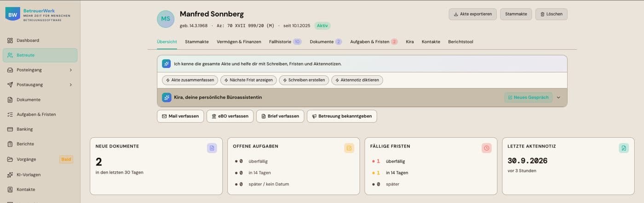
Task: Click the Schreiben erstellen chip
Action: [304, 80]
